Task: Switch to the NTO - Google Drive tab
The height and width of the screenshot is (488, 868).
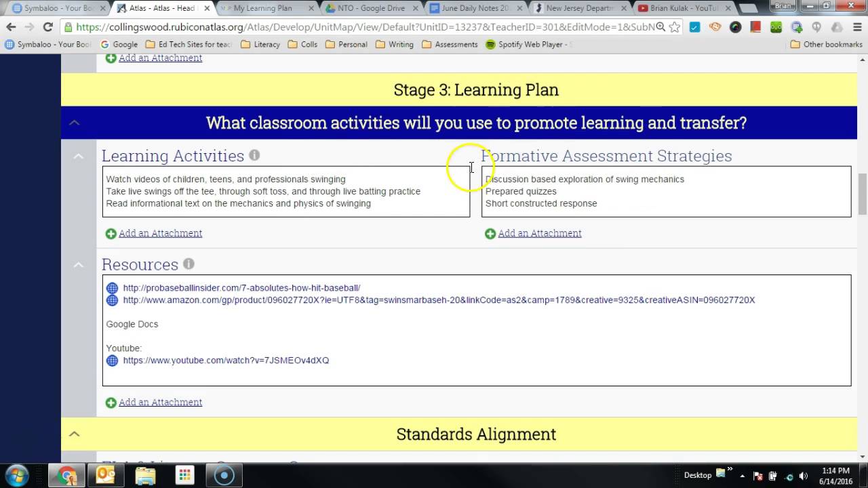Action: click(370, 8)
